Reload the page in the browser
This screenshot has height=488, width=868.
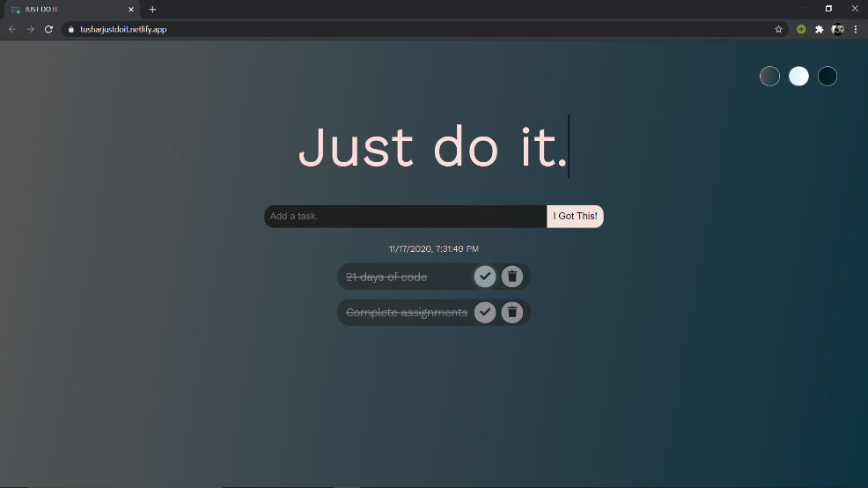(x=48, y=29)
